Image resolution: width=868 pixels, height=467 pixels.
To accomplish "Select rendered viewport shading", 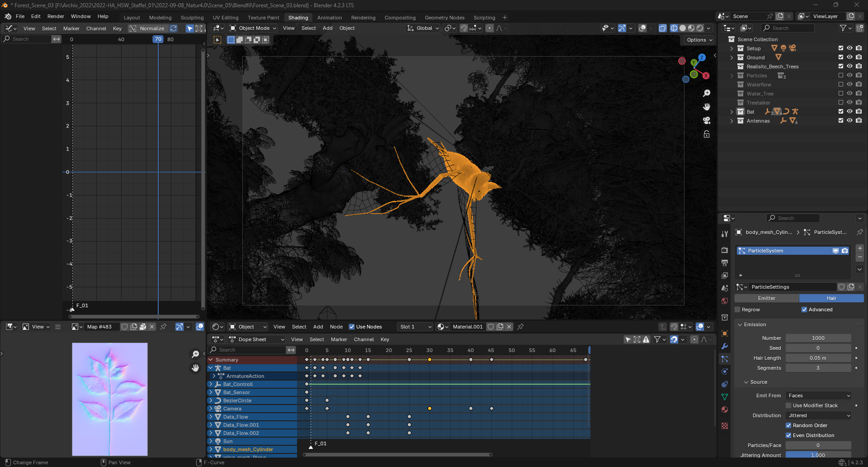I will pos(700,28).
